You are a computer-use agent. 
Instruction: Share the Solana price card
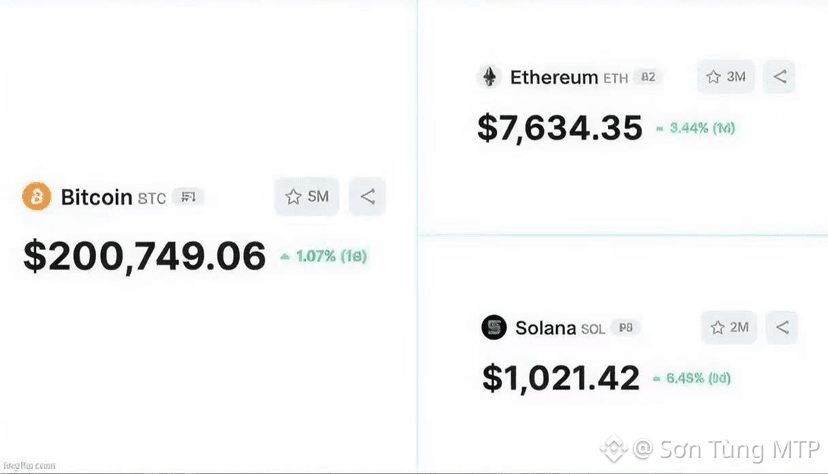click(x=782, y=327)
